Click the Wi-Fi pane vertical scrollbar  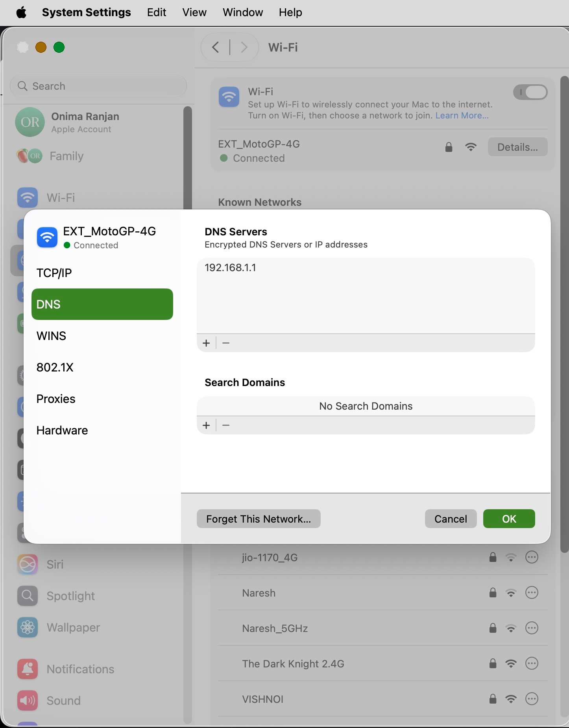click(564, 315)
